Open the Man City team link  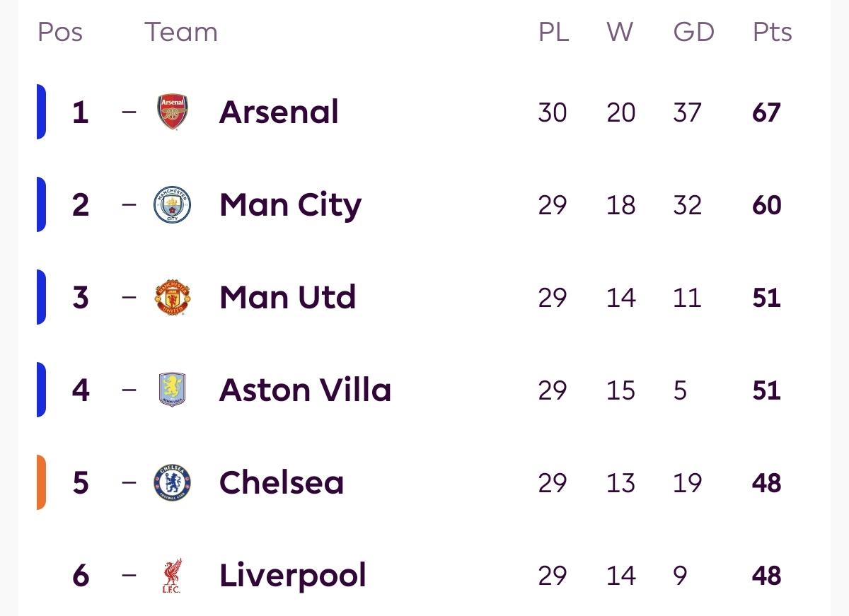pyautogui.click(x=290, y=205)
